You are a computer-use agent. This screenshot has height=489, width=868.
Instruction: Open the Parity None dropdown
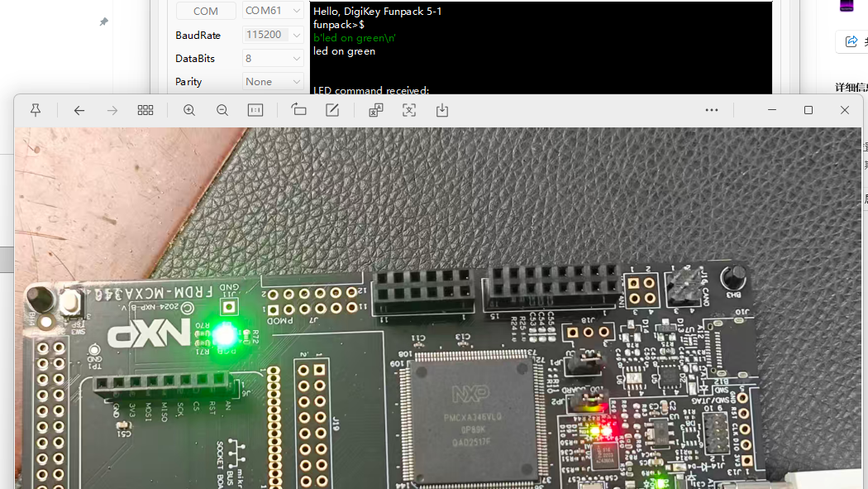click(274, 82)
